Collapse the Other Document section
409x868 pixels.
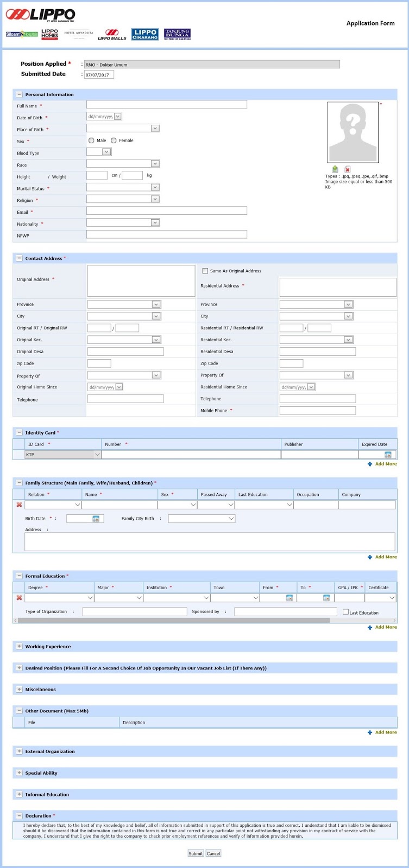[19, 711]
